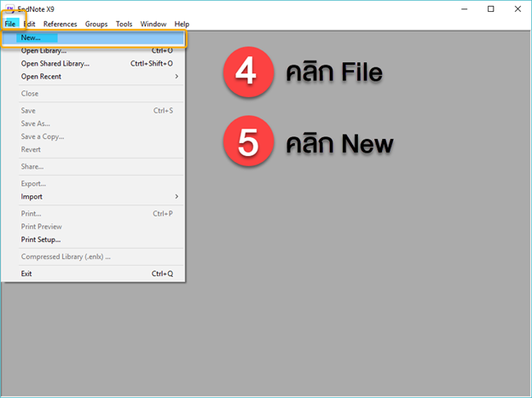Click the red step 5 circle marker

click(247, 142)
